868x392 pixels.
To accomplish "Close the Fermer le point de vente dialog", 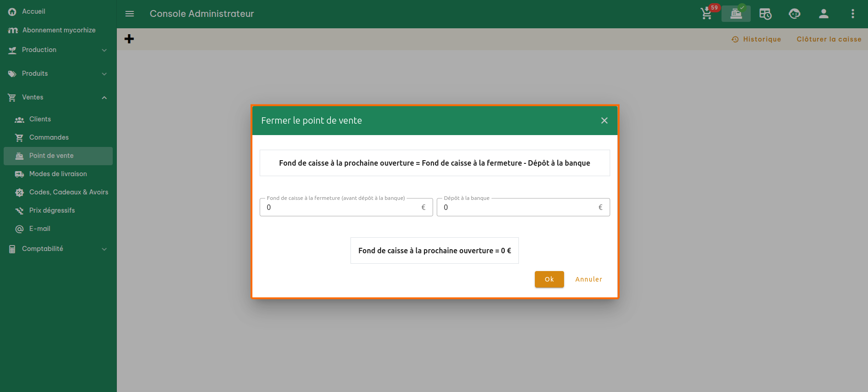I will pos(604,120).
